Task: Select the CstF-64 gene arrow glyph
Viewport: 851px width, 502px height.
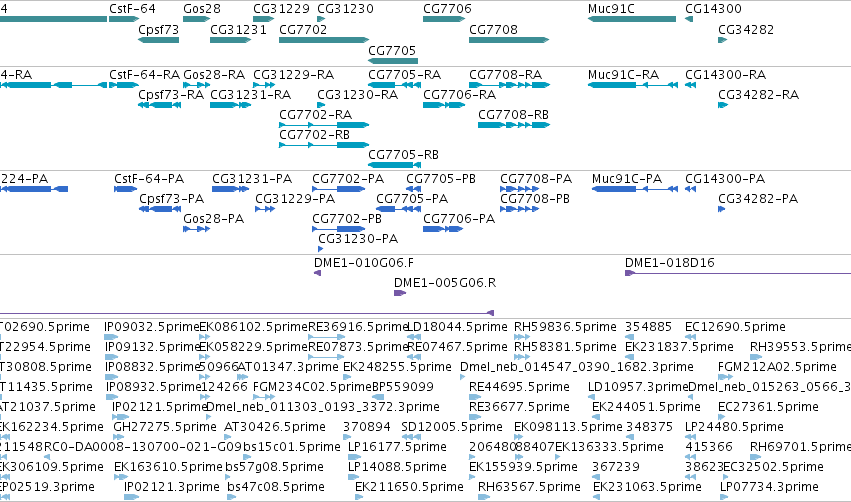Action: click(124, 19)
